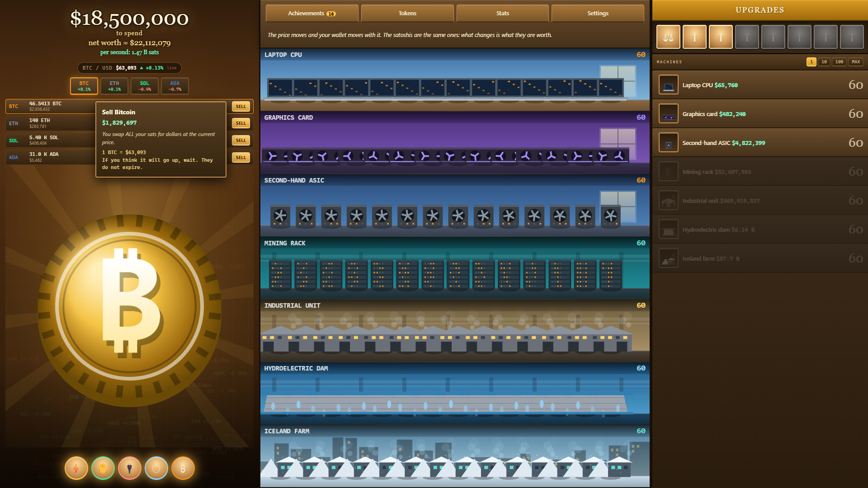
Task: Open the Tokens tab
Action: point(407,14)
